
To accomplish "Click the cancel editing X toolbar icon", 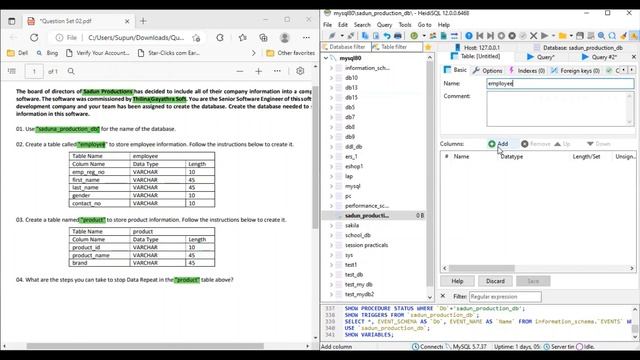I will coord(533,36).
